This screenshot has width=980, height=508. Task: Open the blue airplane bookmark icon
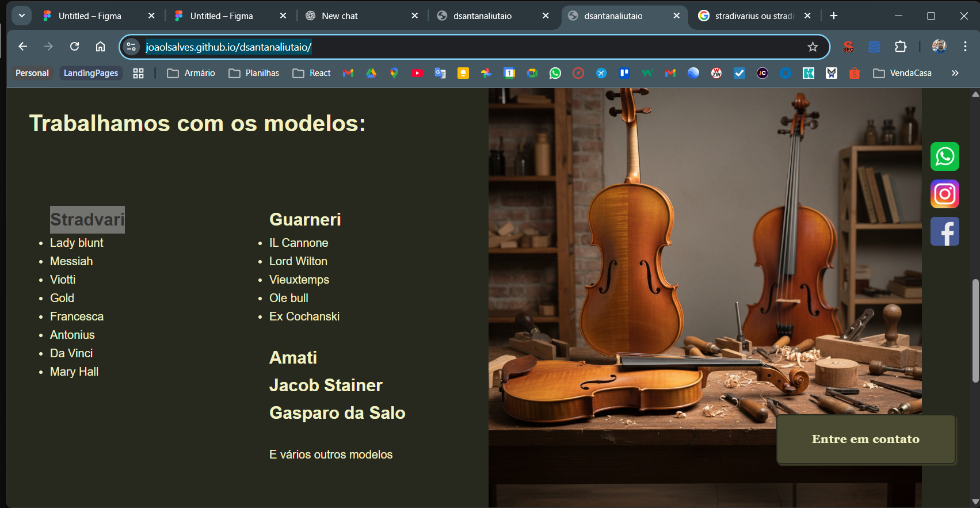pos(601,73)
